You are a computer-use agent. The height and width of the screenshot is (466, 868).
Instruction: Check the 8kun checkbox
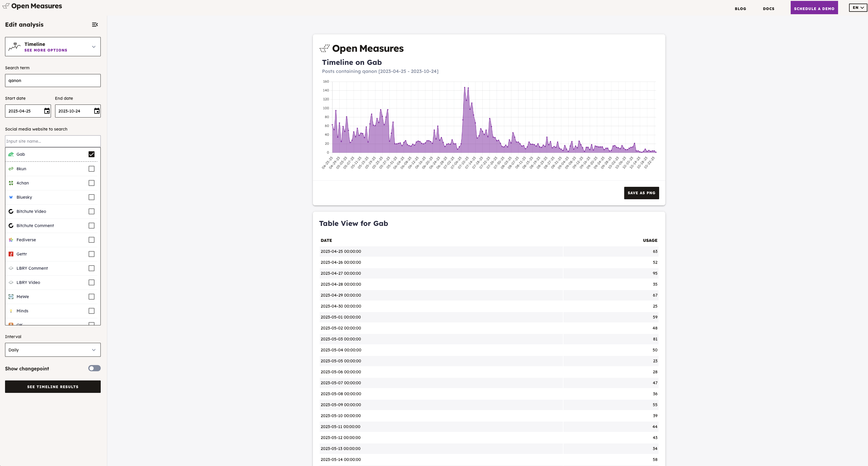(x=91, y=169)
